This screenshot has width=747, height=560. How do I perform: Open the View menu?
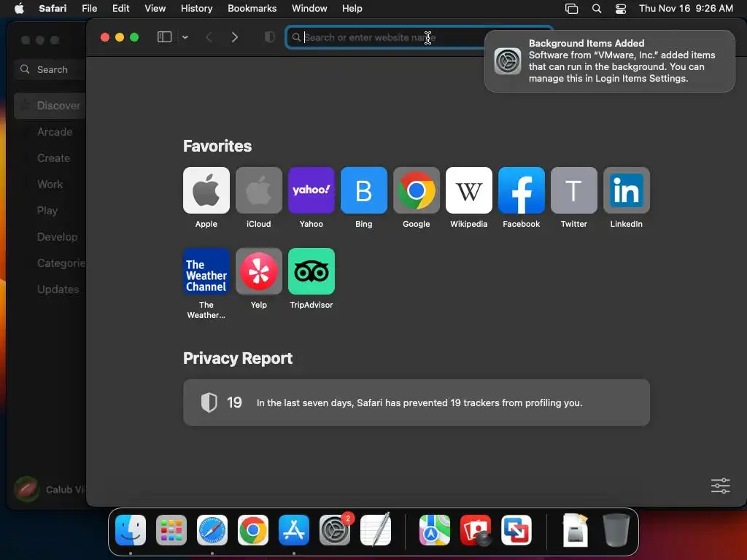pos(155,9)
